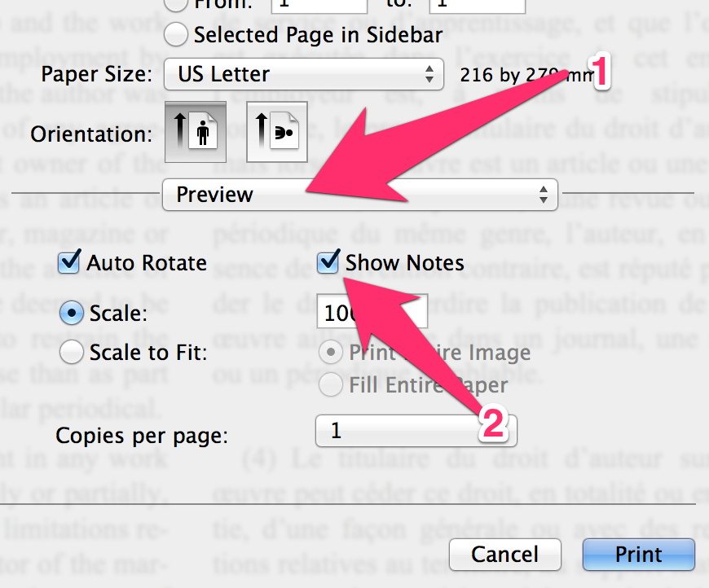Click the Orientation label

pos(90,133)
